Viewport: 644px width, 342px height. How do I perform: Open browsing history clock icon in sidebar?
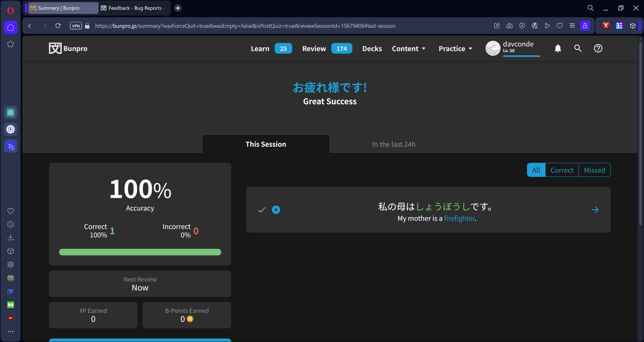point(11,224)
